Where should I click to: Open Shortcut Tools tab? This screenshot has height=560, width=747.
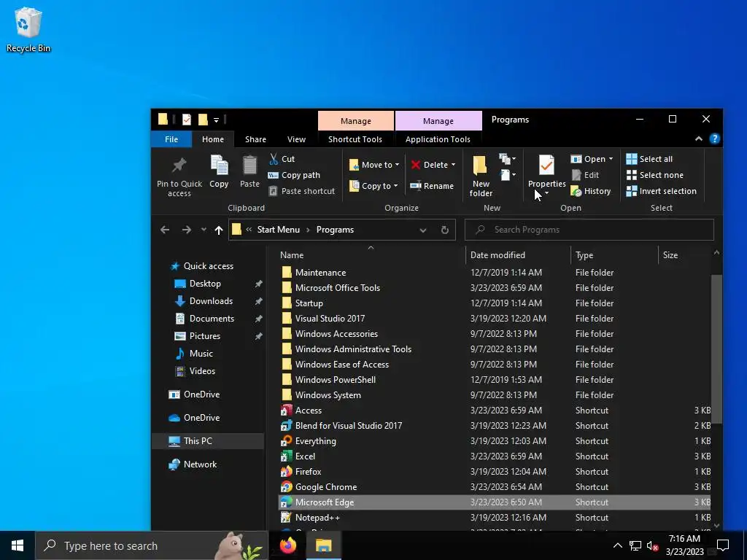(355, 139)
